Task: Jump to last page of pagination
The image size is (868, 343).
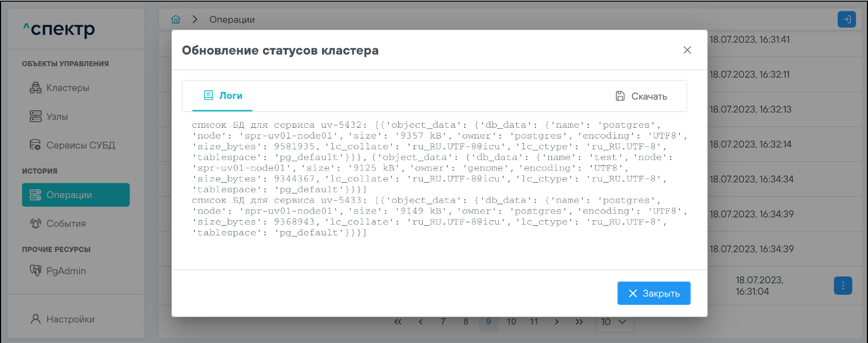Action: 579,322
